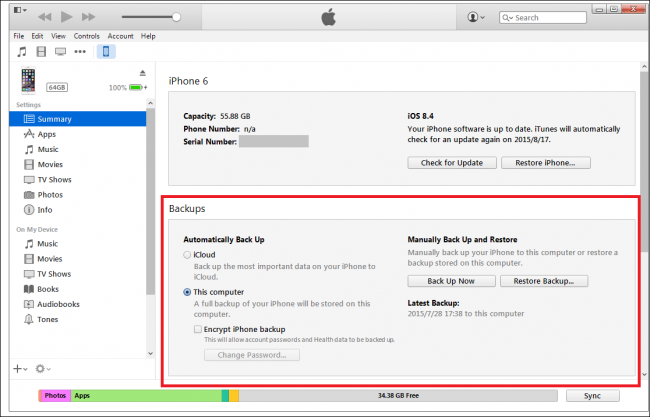Click the iPhone thumbnail in sidebar
Screen dimensions: 650x417
pyautogui.click(x=28, y=80)
